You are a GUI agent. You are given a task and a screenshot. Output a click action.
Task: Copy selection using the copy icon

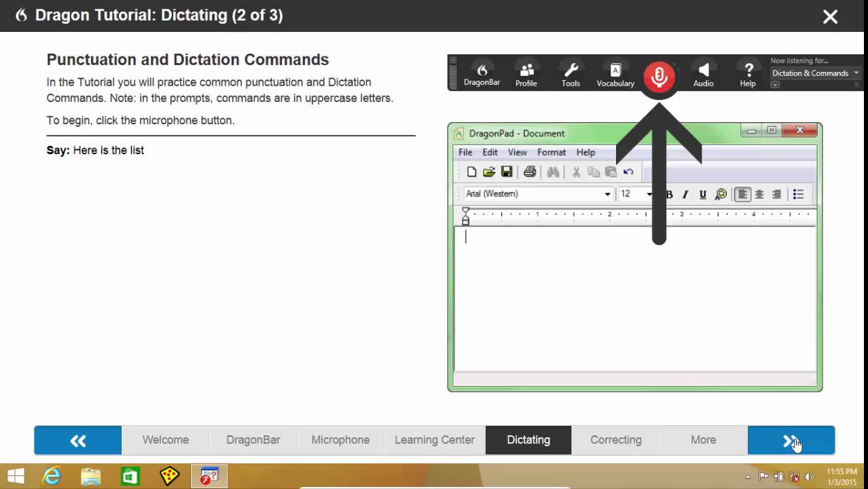click(x=593, y=172)
